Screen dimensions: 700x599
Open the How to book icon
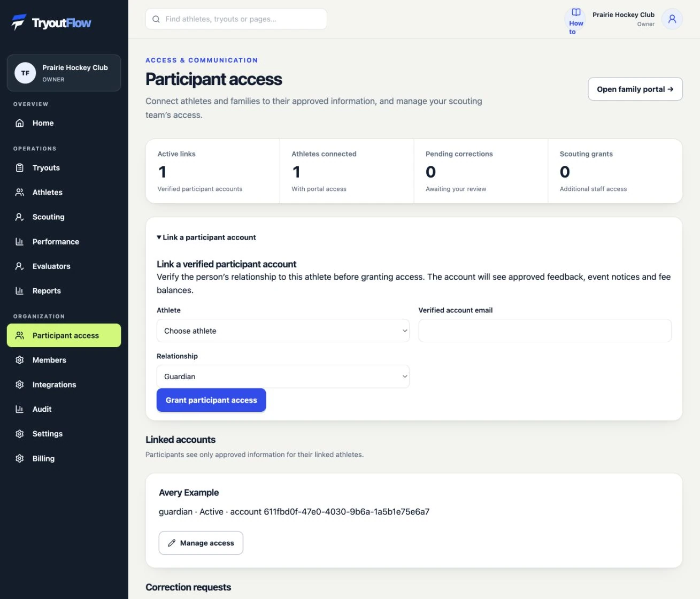[x=576, y=12]
